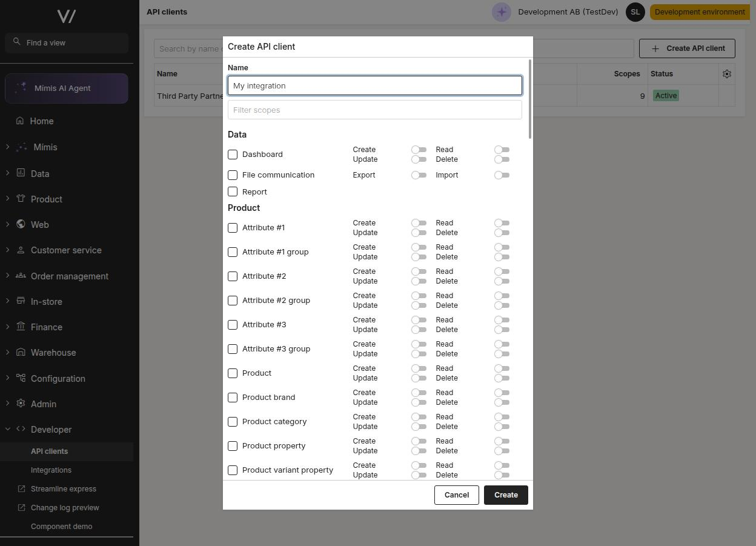Screen dimensions: 756x546
Task: Open the Integrations sidebar item
Action: [x=67, y=470]
